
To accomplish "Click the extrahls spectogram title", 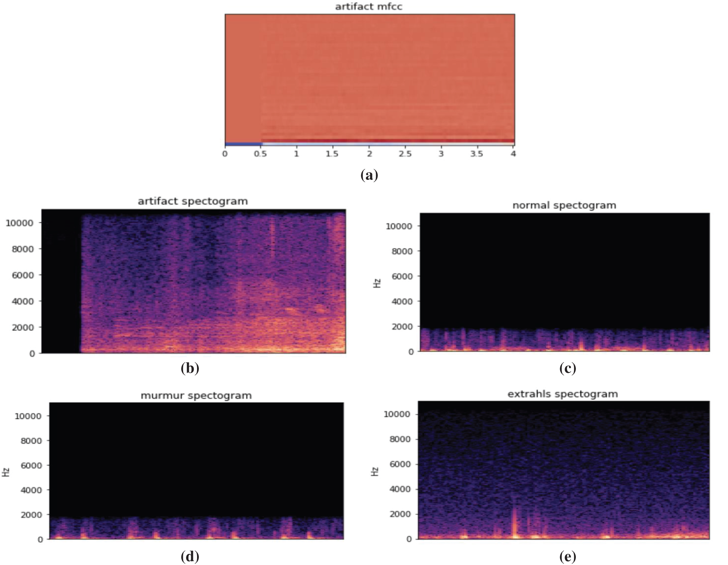I will (562, 394).
